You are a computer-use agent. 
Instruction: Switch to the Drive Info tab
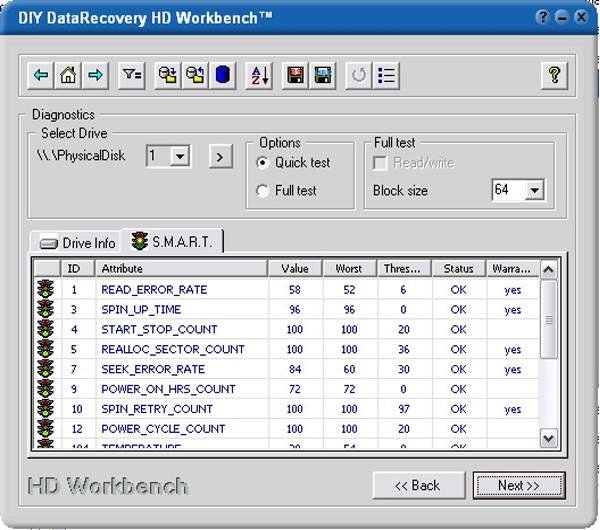[x=77, y=243]
